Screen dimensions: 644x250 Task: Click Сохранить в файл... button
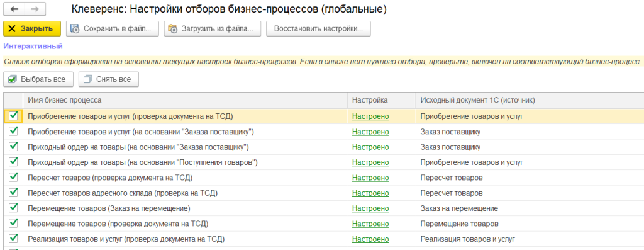112,29
